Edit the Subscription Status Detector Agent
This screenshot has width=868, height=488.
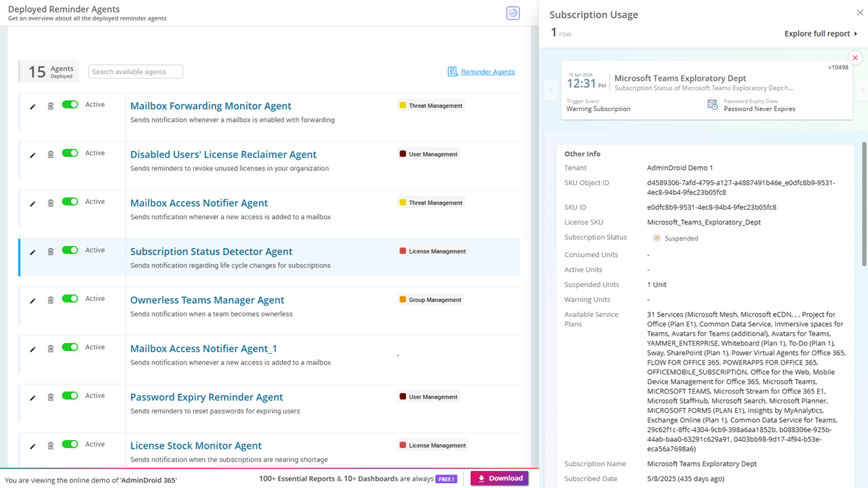point(33,252)
